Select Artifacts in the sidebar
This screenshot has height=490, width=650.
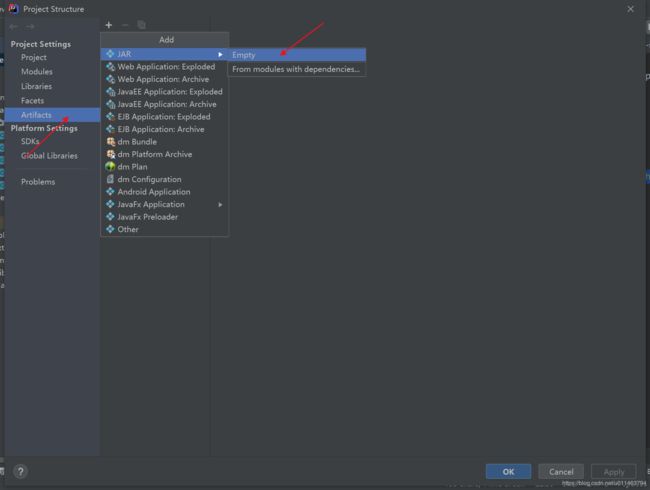52,115
